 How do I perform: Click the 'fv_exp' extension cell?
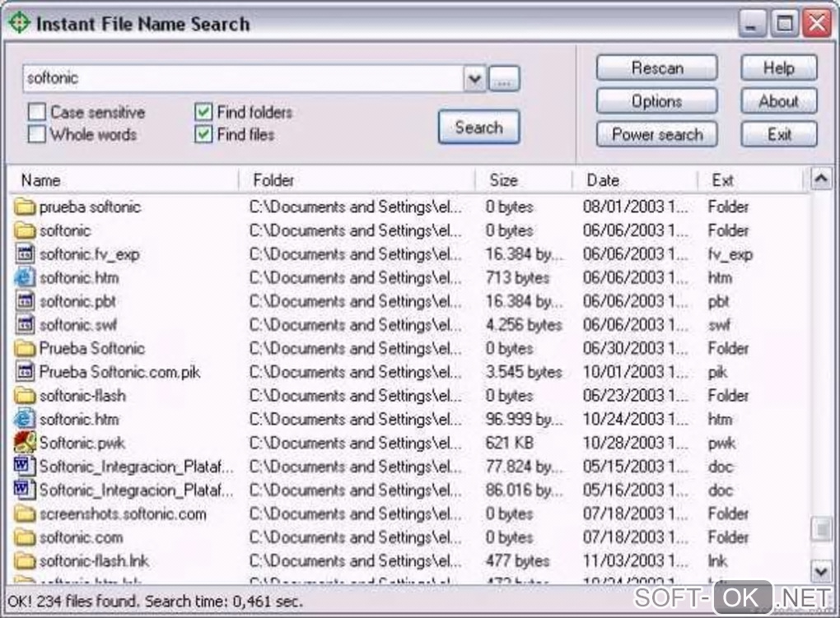[x=730, y=253]
